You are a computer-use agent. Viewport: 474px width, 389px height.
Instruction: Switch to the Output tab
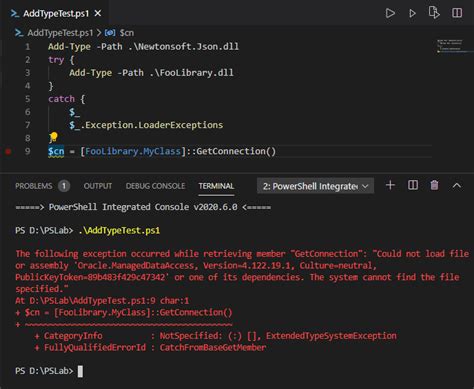tap(98, 186)
